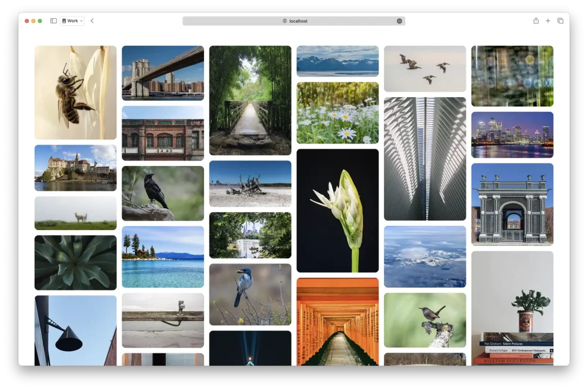The image size is (588, 390).
Task: Click the Share icon in toolbar
Action: pyautogui.click(x=536, y=21)
